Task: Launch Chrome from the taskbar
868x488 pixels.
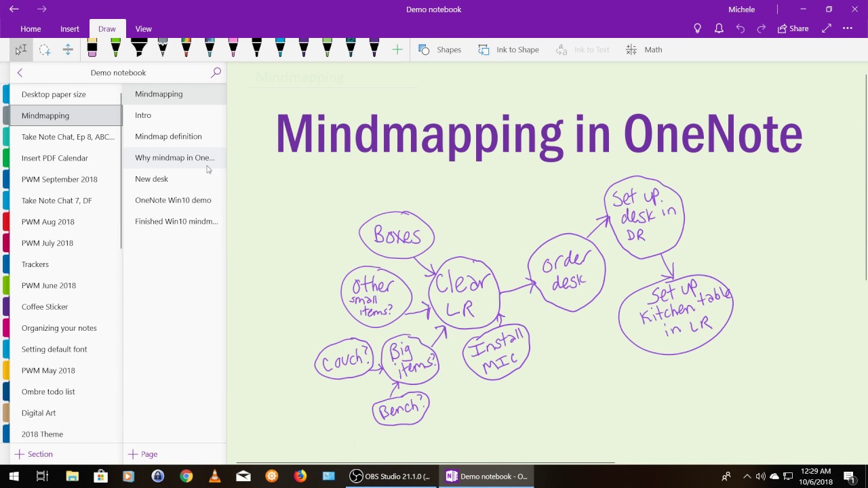Action: (186, 476)
